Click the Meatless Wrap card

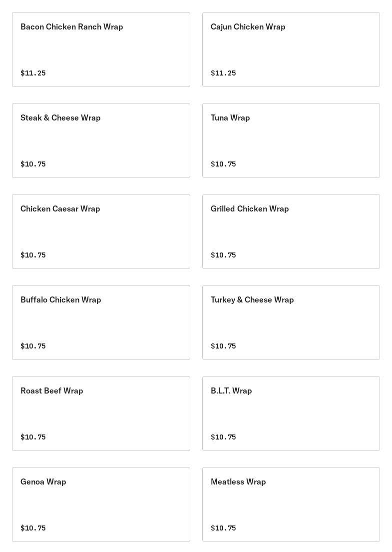pos(291,504)
